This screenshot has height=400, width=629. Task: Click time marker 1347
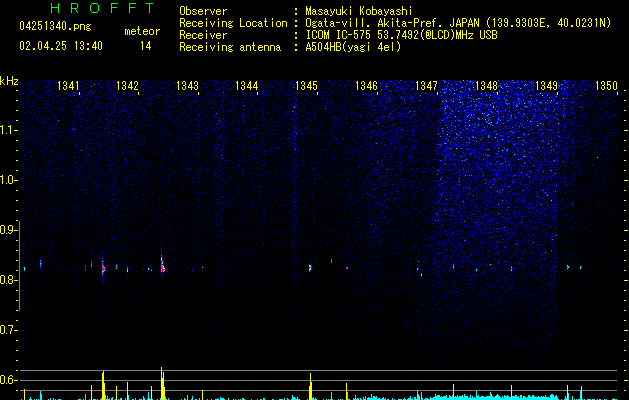pyautogui.click(x=426, y=86)
